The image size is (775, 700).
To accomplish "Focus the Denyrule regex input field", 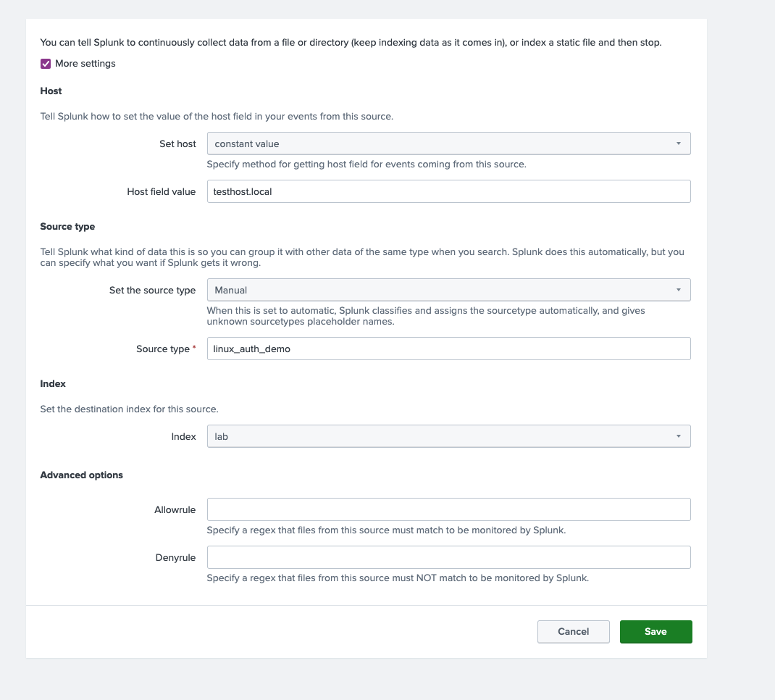I will click(x=448, y=557).
